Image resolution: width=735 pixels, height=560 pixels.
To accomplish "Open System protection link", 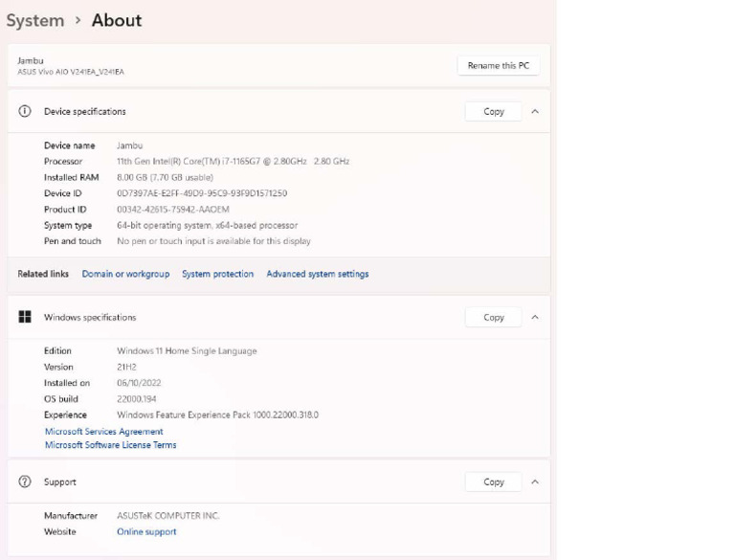I will pyautogui.click(x=217, y=274).
